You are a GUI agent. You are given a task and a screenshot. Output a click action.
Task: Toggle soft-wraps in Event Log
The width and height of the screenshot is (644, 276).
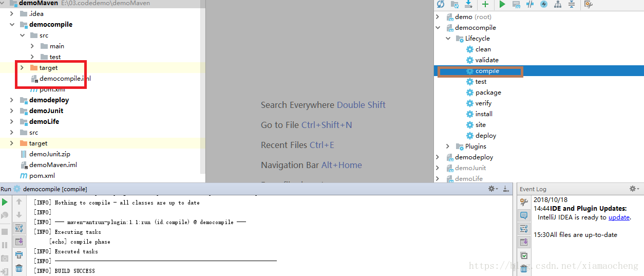[524, 229]
